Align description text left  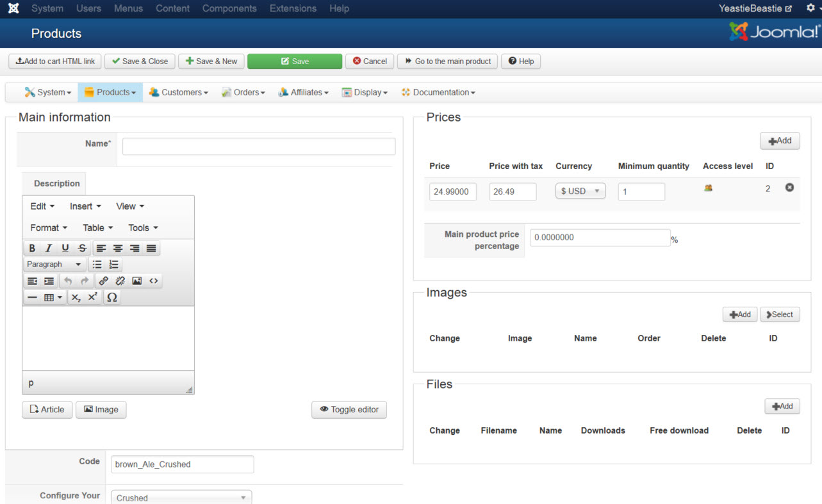coord(101,248)
